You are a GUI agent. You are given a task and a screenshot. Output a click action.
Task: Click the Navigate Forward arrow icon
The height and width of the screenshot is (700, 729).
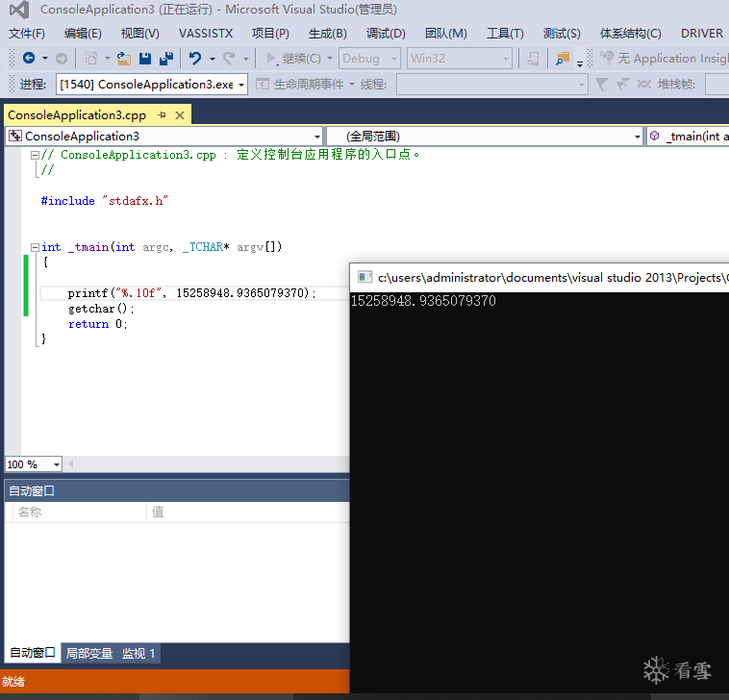62,59
